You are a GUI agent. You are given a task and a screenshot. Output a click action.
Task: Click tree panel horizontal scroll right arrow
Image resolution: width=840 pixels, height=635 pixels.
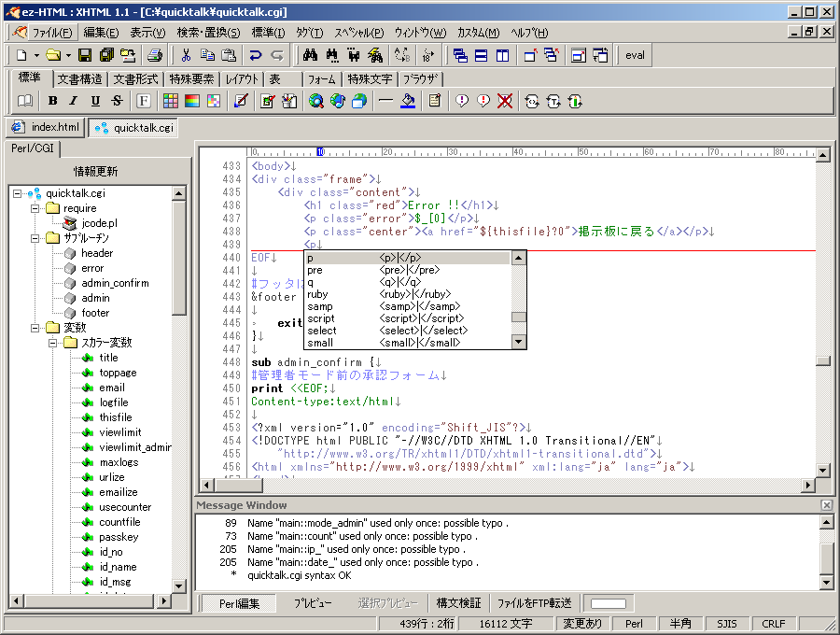(164, 601)
